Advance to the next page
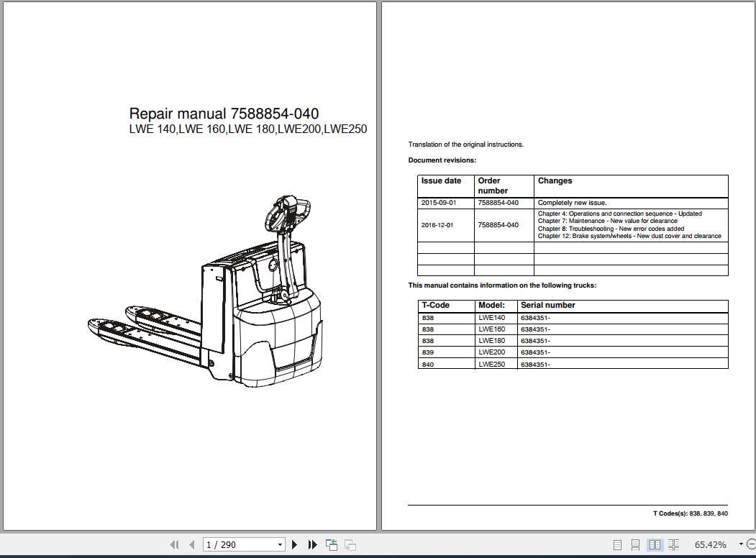756x558 pixels. (x=295, y=544)
